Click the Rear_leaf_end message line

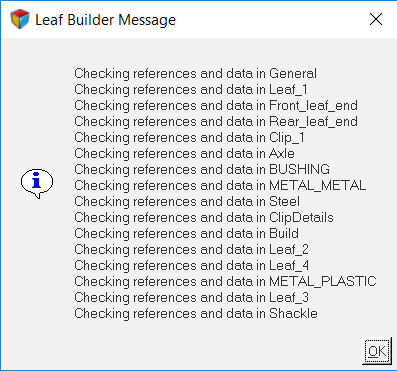[x=216, y=121]
